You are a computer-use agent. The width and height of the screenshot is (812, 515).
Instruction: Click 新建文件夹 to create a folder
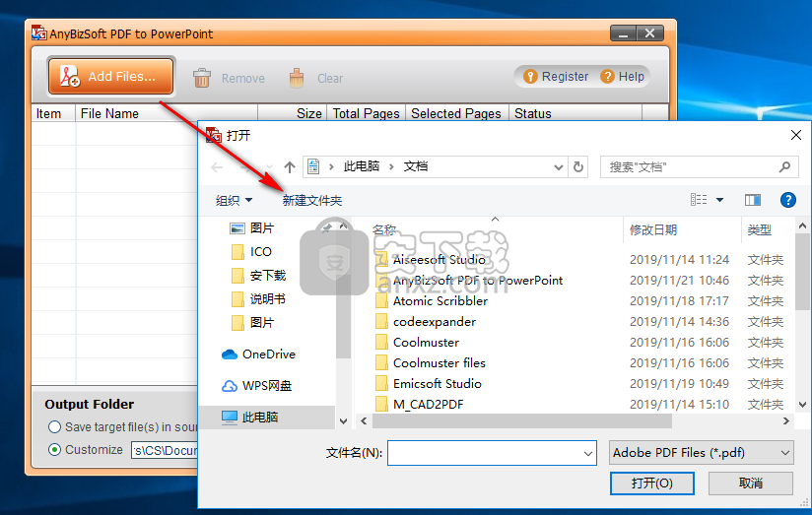tap(312, 200)
